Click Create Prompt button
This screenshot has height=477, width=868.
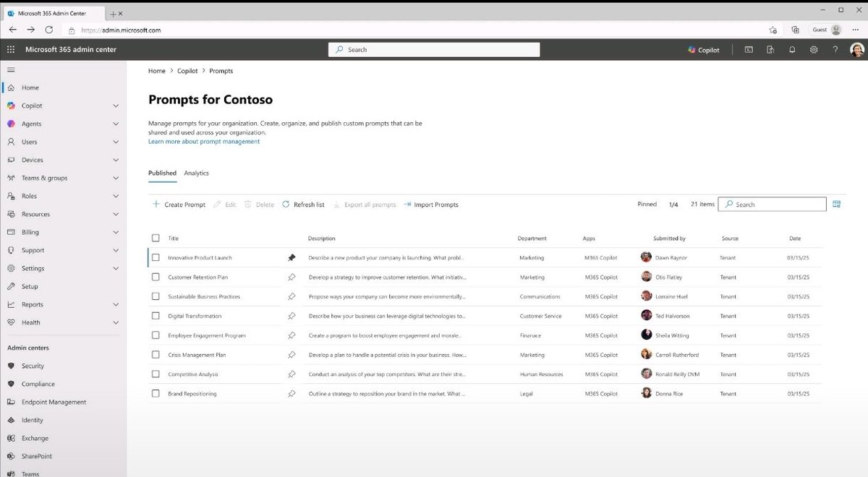(x=179, y=205)
